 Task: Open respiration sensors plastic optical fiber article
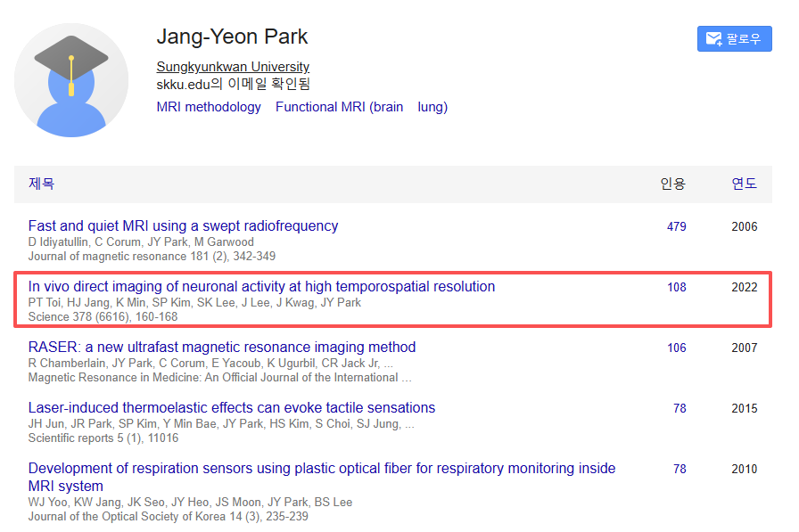click(x=321, y=469)
